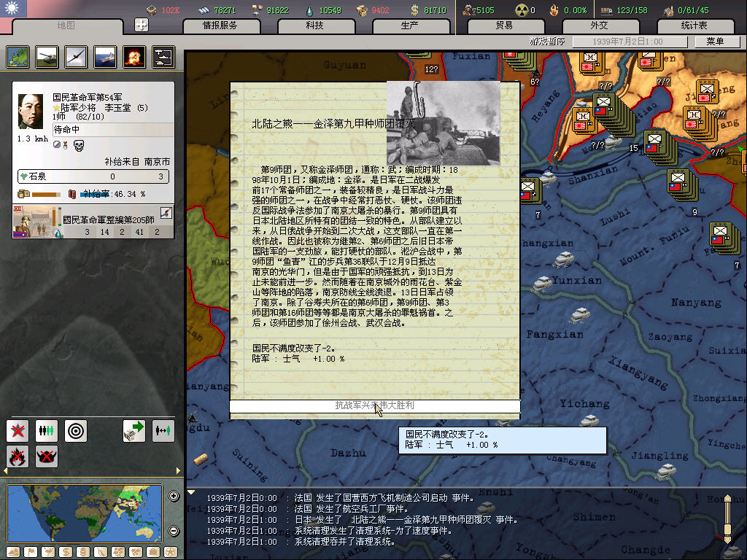Choose event option 抗战军兴之伟大胜利
747x560 pixels.
click(x=375, y=405)
